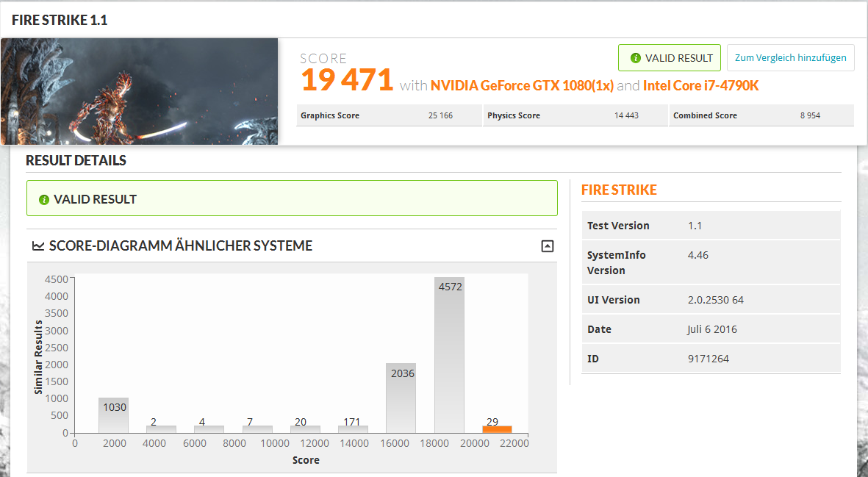Click the green info icon in the VALID RESULT button
Viewport: 868px width, 477px height.
(x=636, y=58)
